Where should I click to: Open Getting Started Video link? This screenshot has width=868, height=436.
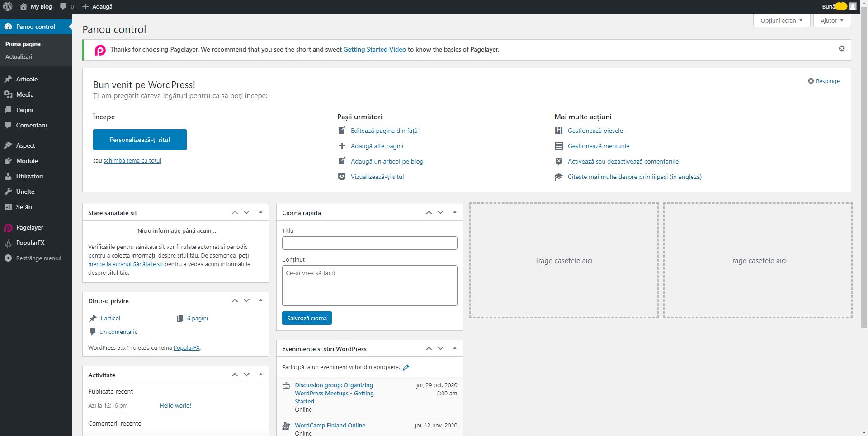375,49
